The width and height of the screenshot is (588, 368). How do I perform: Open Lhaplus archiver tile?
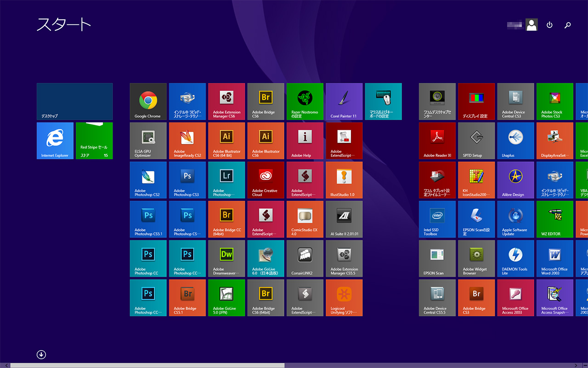(516, 141)
